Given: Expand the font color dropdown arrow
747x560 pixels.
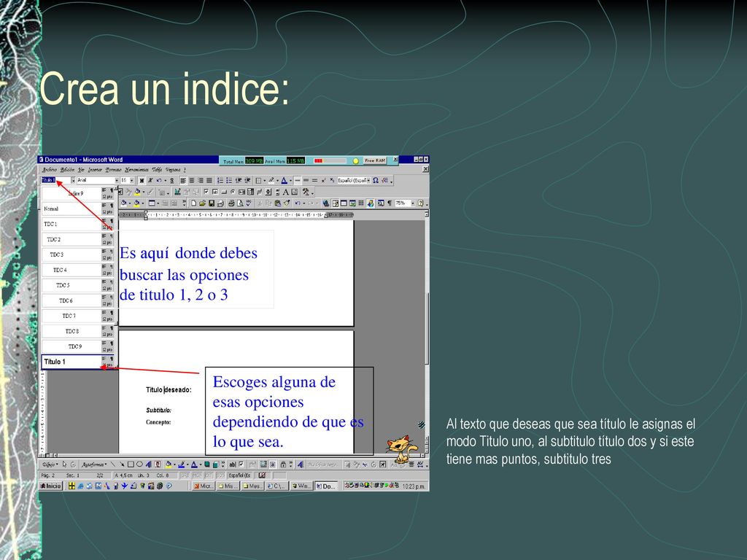Looking at the screenshot, I should [290, 181].
